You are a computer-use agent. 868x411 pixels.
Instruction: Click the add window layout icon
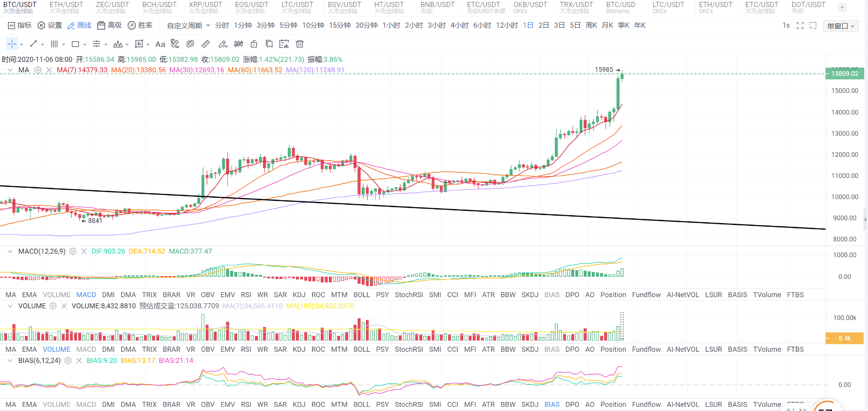click(813, 26)
